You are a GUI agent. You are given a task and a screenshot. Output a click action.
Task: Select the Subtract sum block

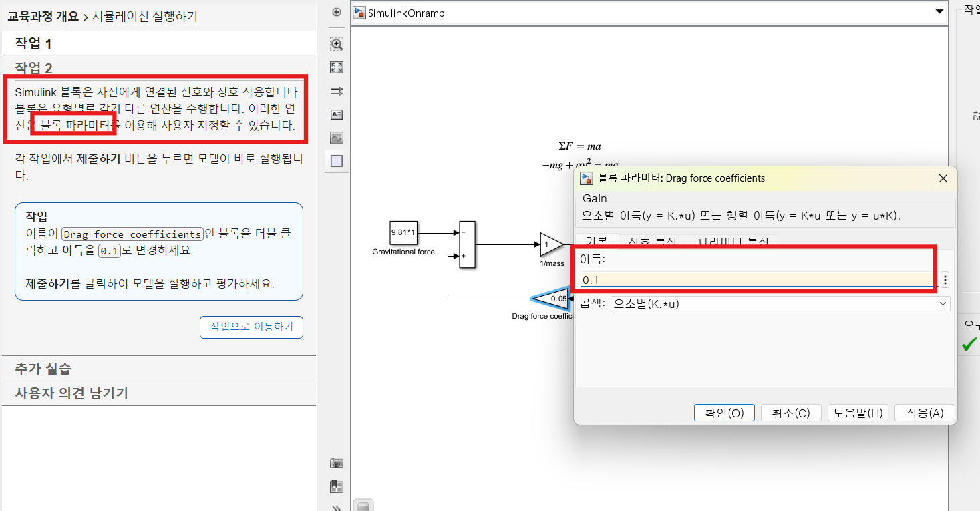point(467,244)
